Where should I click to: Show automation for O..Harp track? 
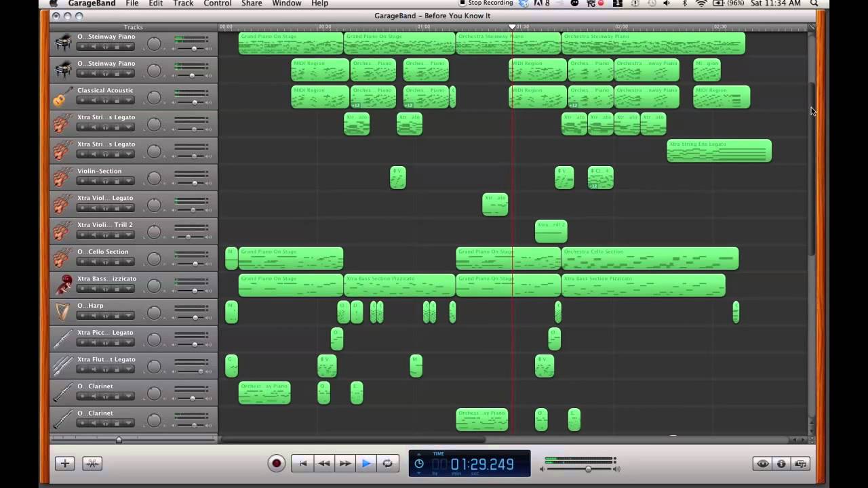click(x=128, y=316)
